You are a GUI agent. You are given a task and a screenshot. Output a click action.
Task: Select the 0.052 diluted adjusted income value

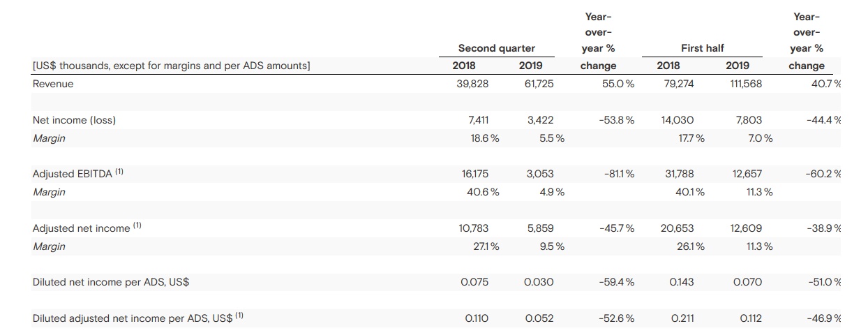tap(539, 318)
